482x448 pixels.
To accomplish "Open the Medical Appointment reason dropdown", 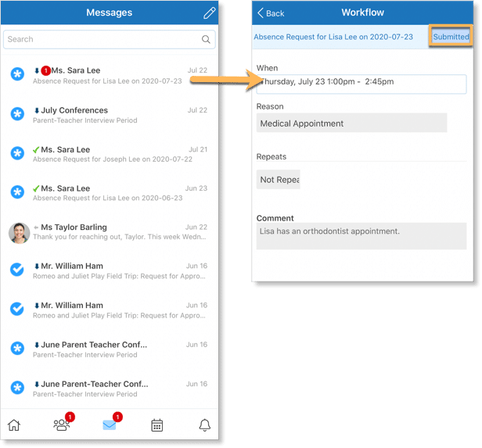I will (x=351, y=123).
